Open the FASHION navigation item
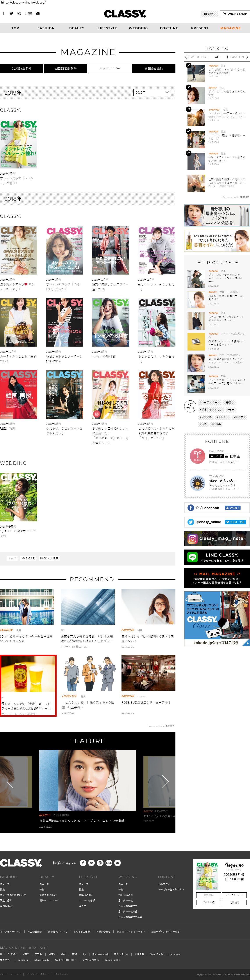The image size is (250, 980). [46, 28]
